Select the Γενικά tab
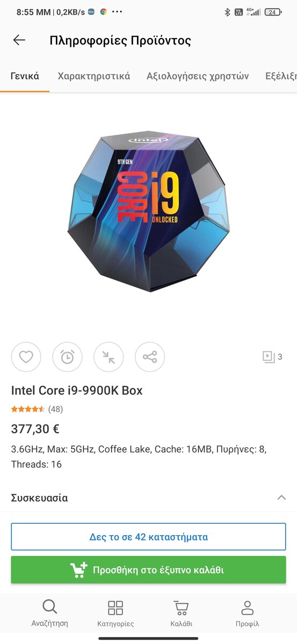Screen dimensions: 297x644 coord(25,76)
